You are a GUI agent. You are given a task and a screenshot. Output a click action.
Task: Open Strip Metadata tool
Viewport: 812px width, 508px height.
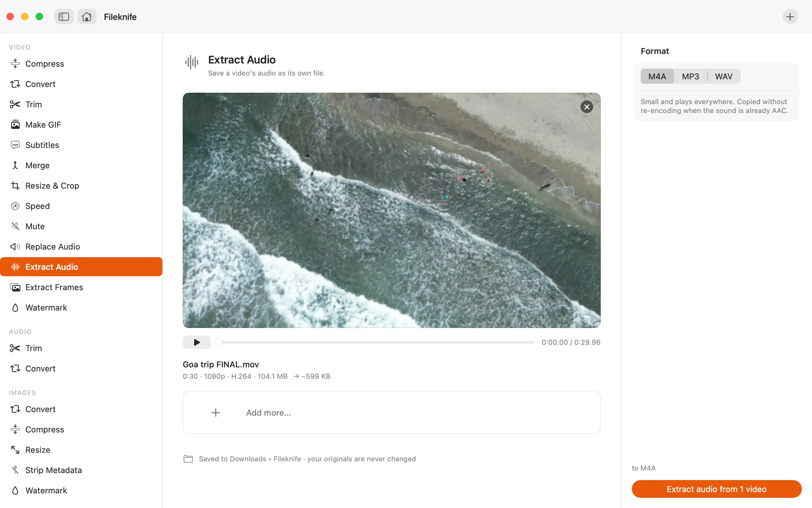(x=81, y=470)
